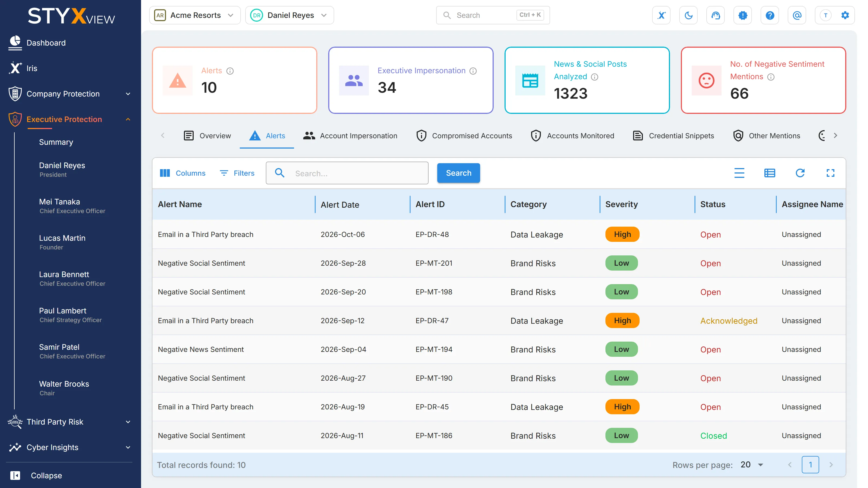The height and width of the screenshot is (488, 868).
Task: Click the blue Search button
Action: (458, 173)
